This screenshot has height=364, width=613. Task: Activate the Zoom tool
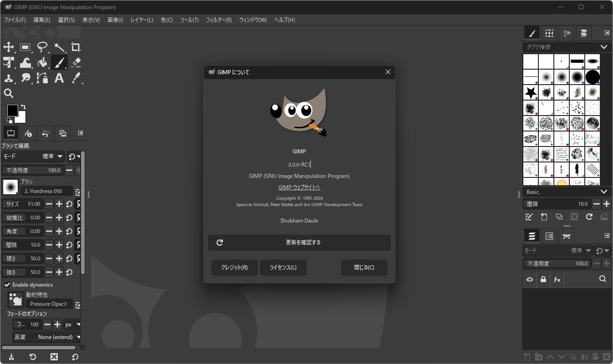coord(9,93)
